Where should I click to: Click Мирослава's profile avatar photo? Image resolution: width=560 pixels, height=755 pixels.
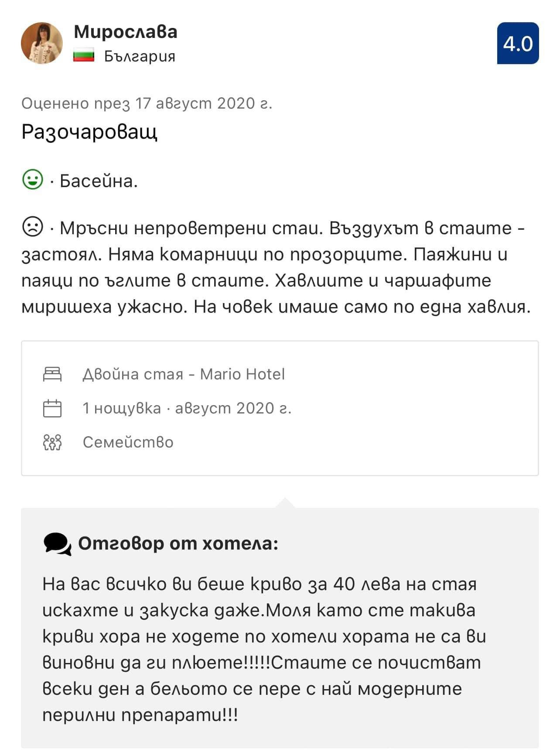[42, 43]
